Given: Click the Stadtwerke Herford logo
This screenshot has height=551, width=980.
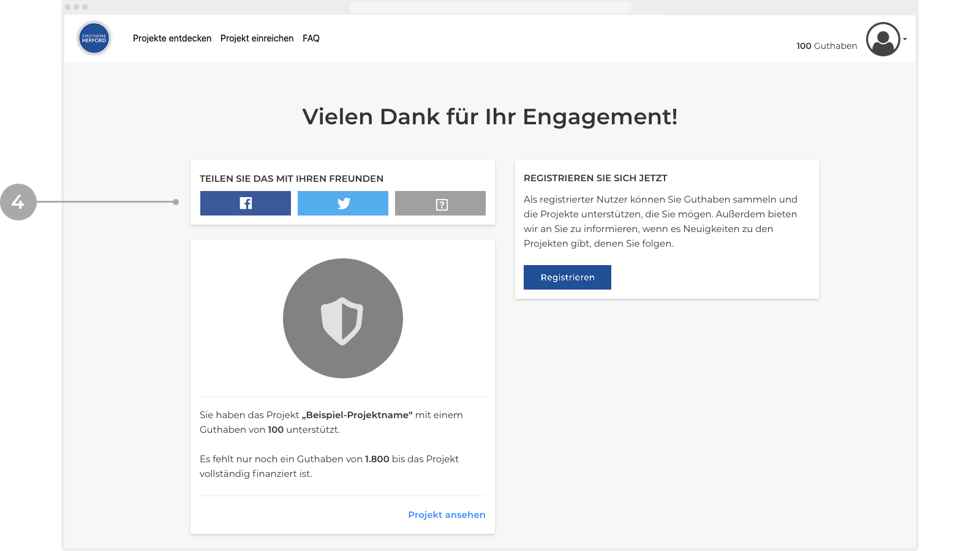Looking at the screenshot, I should pos(94,38).
